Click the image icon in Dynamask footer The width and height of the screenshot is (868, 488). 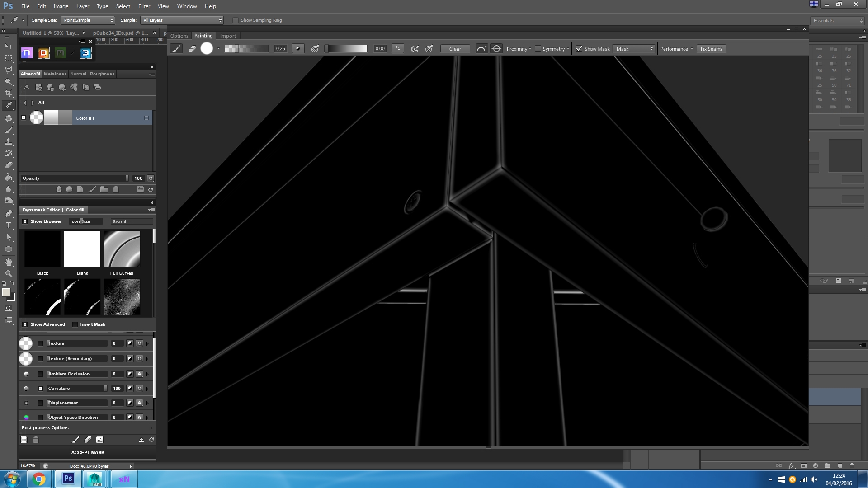[99, 440]
